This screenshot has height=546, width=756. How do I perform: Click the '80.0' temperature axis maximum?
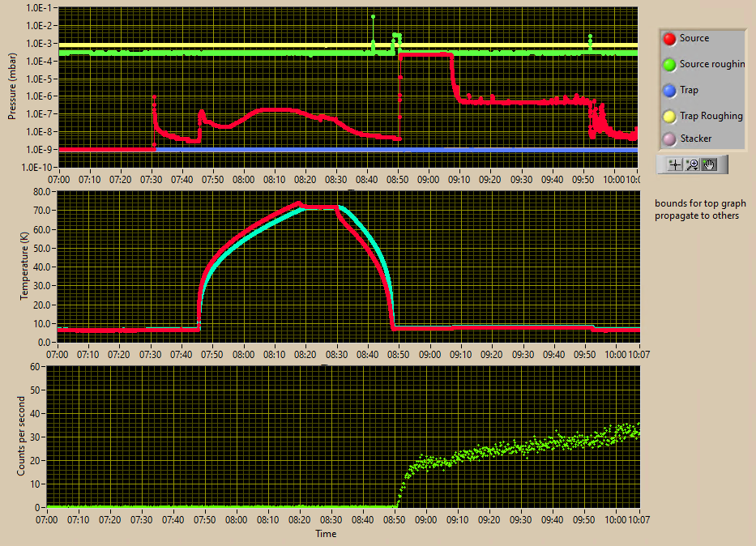[42, 192]
